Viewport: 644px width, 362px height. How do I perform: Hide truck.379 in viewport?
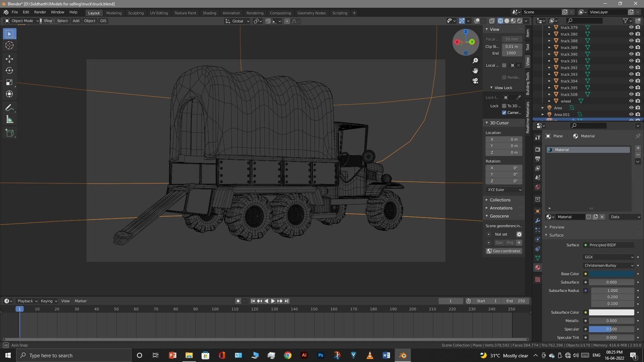tap(631, 27)
